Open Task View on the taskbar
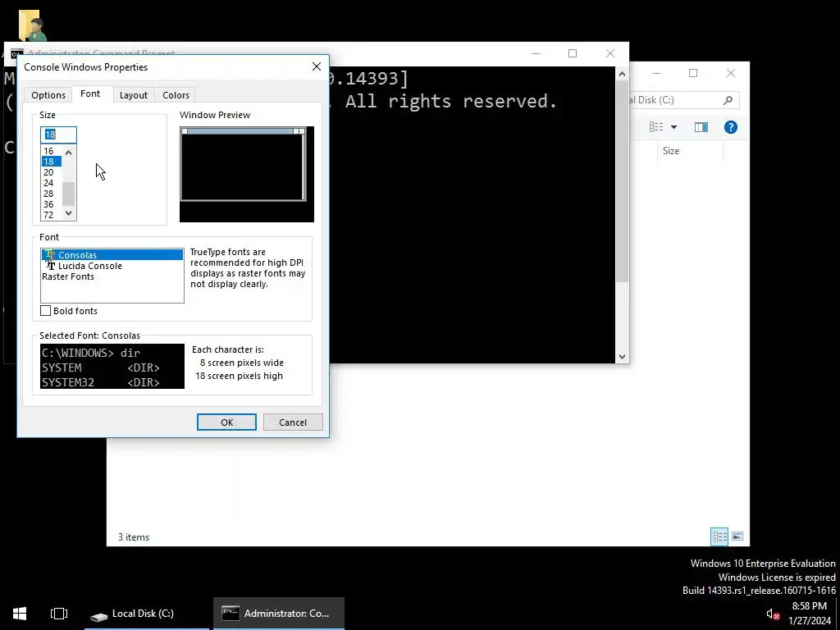Screen dimensions: 840x630 pos(59,614)
